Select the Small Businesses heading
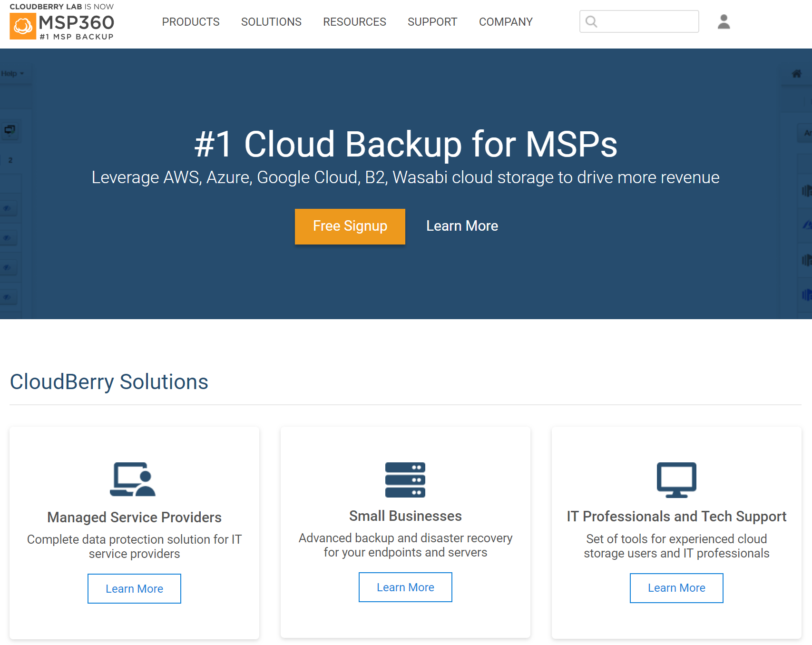 (405, 516)
